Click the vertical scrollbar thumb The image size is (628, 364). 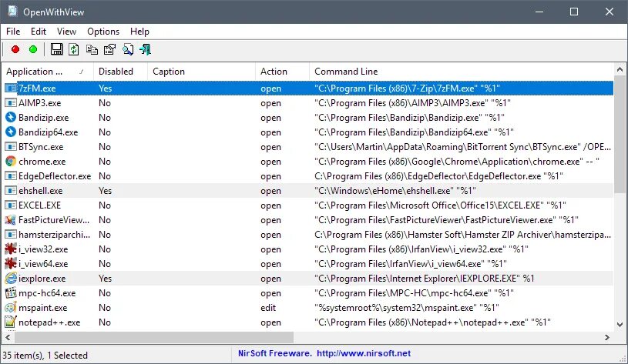(x=620, y=135)
